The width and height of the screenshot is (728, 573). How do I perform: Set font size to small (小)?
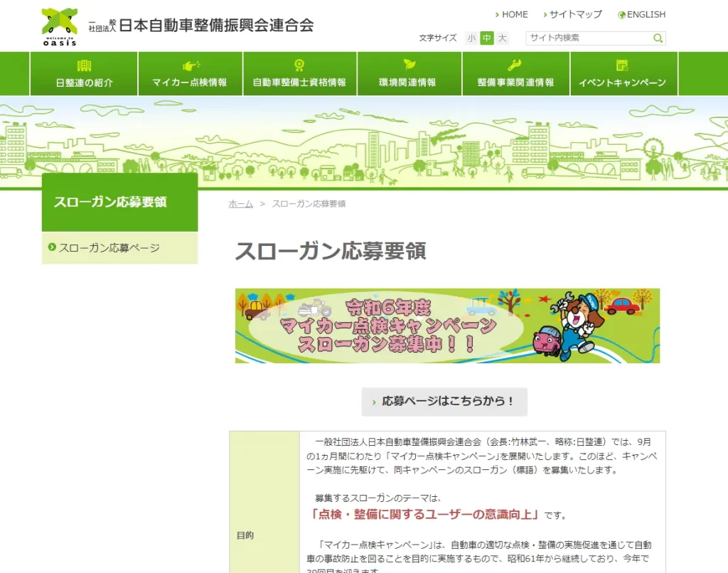[471, 38]
